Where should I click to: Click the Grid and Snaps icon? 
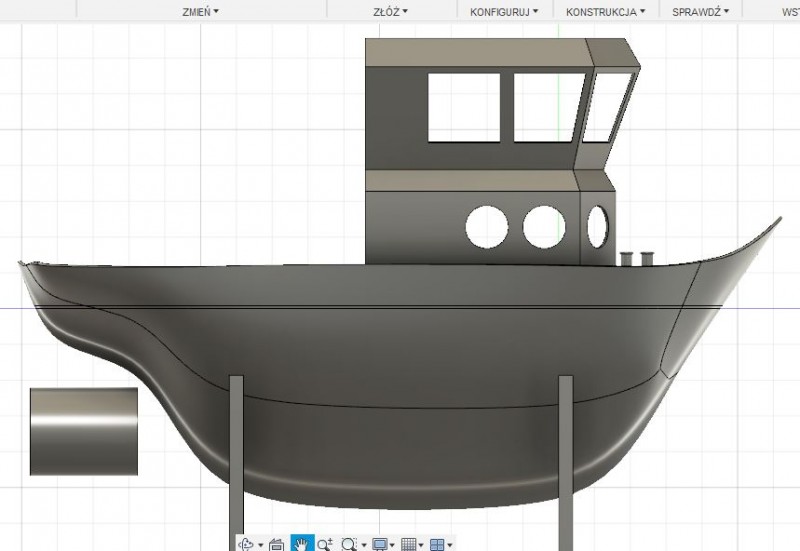pos(409,544)
